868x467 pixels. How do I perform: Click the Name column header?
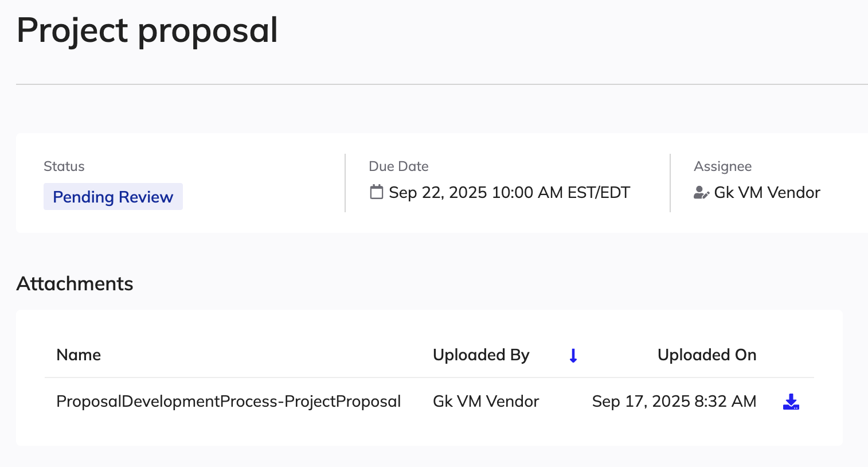point(79,355)
